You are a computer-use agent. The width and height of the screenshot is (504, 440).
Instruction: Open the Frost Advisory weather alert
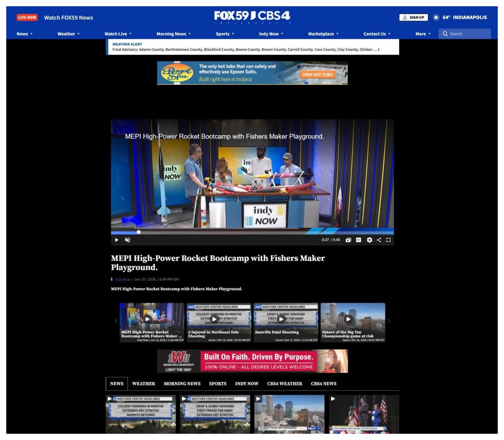point(246,50)
